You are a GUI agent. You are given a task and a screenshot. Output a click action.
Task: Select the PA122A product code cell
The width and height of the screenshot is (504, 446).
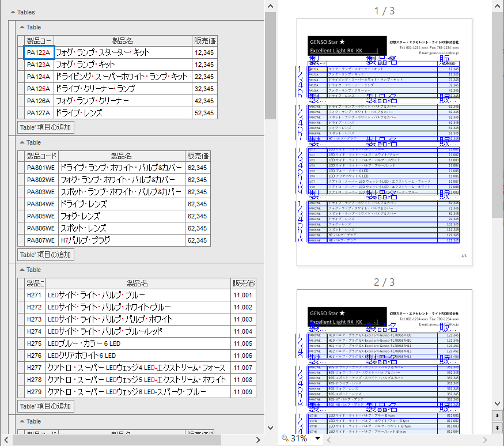pos(39,52)
